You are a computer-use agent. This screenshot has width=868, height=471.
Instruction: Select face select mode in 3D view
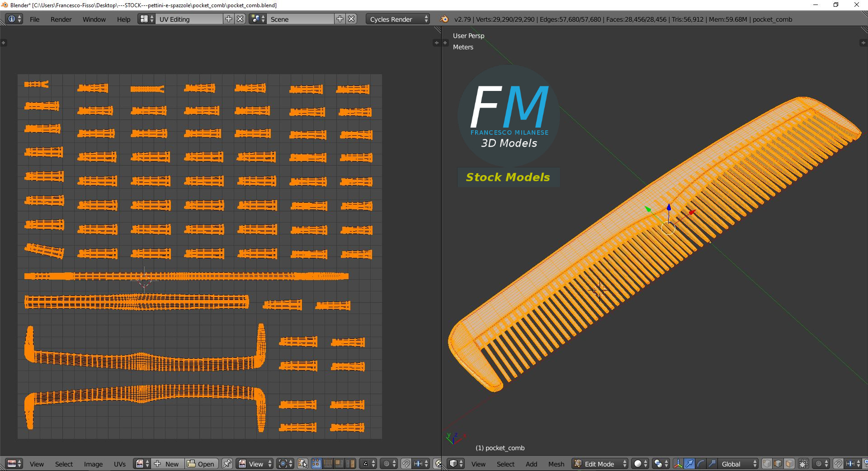pyautogui.click(x=789, y=464)
